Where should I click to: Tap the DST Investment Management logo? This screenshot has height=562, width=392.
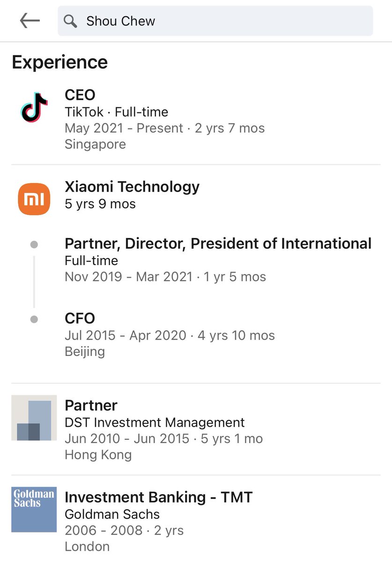34,418
